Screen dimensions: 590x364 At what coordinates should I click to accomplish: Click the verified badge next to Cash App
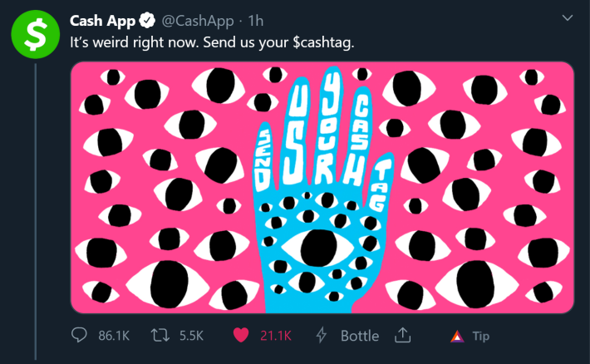[148, 20]
